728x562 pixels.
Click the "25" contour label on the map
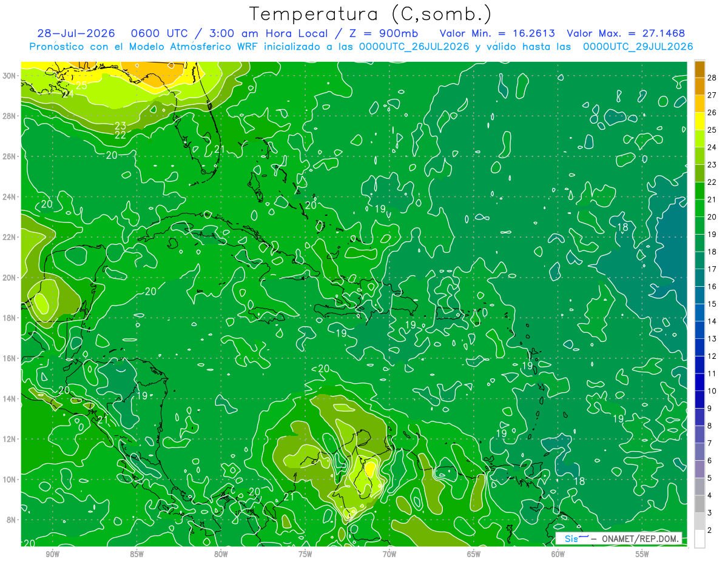pyautogui.click(x=81, y=85)
